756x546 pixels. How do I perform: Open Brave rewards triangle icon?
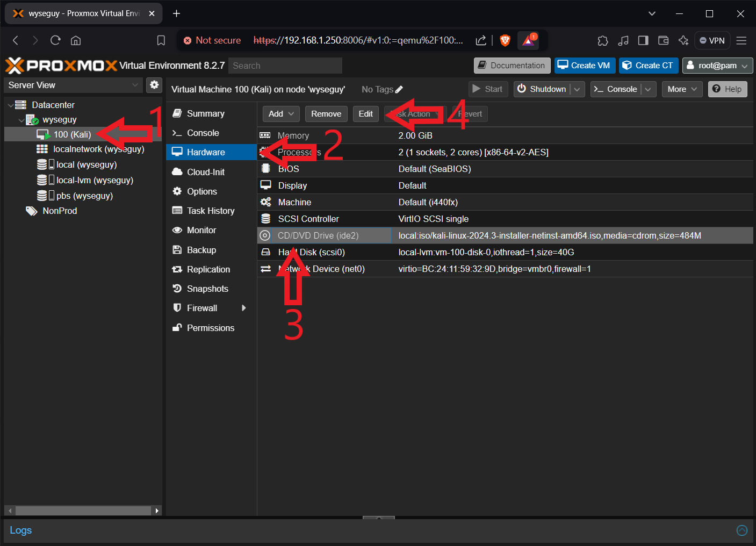tap(529, 40)
